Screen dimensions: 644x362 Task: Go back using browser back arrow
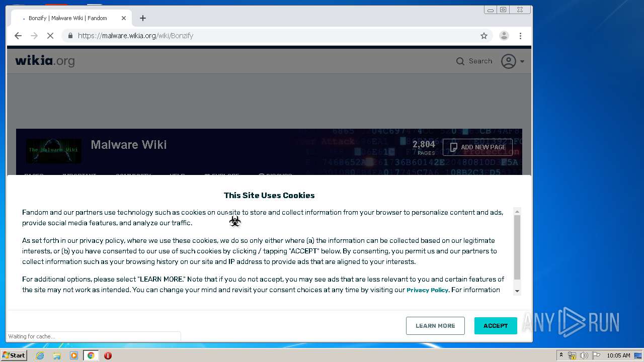tap(18, 36)
